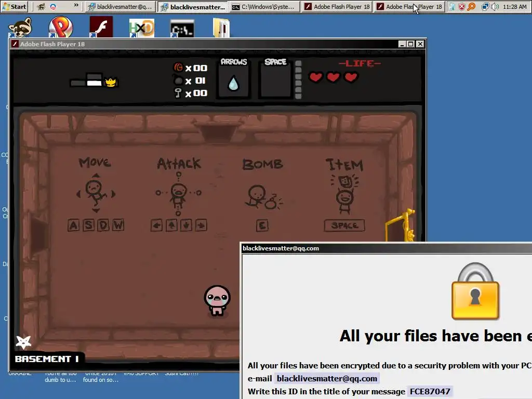Click the third red life heart
Viewport: 532px width, 399px height.
(351, 77)
